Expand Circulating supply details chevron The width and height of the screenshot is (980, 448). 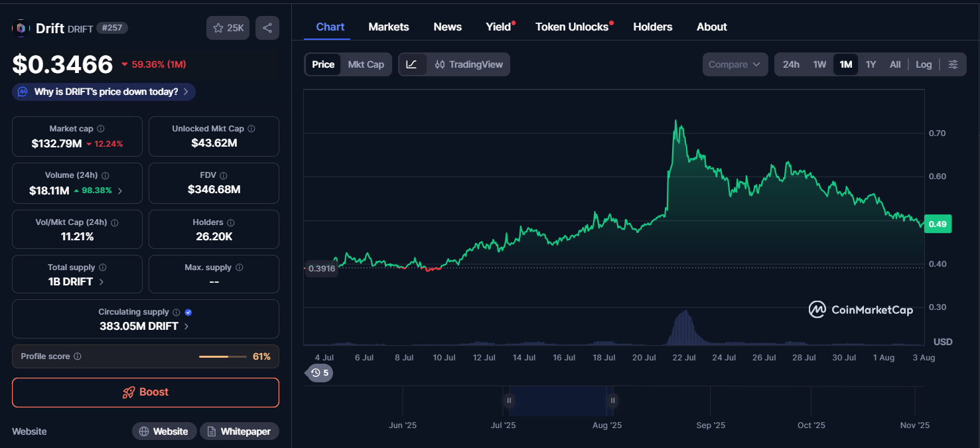pyautogui.click(x=186, y=327)
